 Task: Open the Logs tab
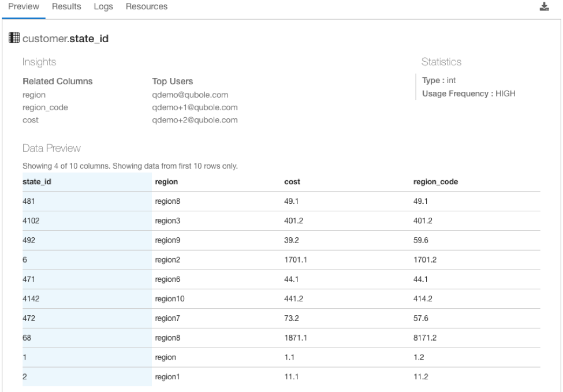103,6
